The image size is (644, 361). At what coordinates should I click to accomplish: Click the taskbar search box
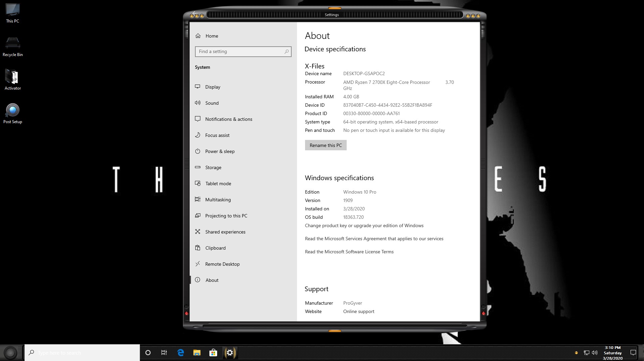tap(82, 353)
